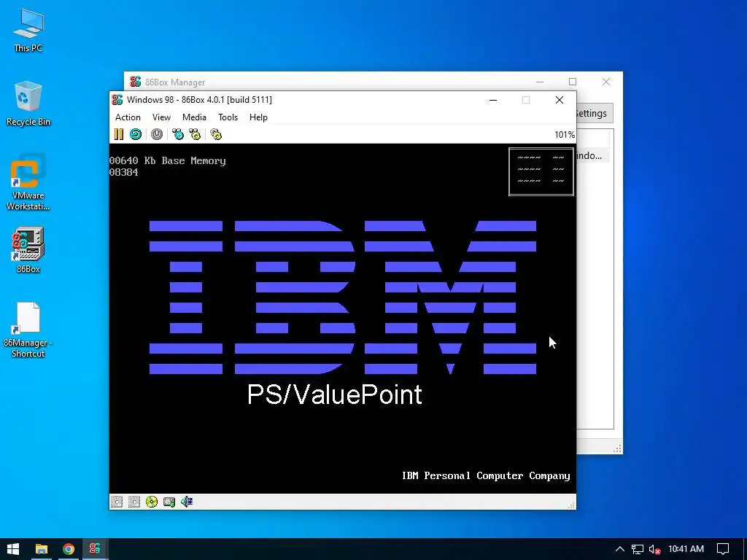This screenshot has height=560, width=747.
Task: Open the Help menu
Action: click(x=258, y=117)
